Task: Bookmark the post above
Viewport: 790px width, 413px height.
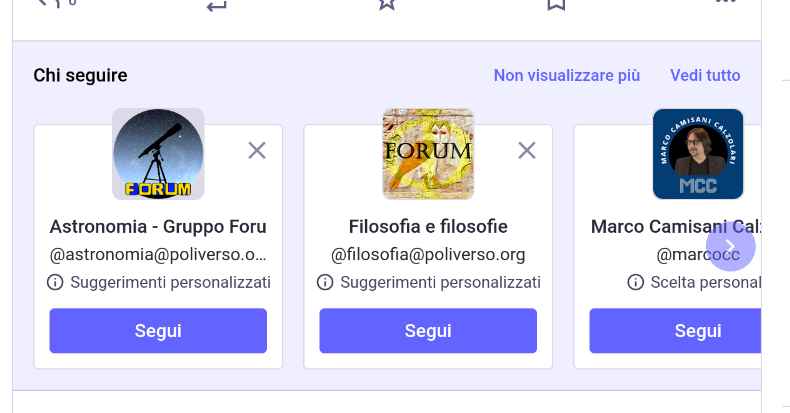Action: (556, 4)
